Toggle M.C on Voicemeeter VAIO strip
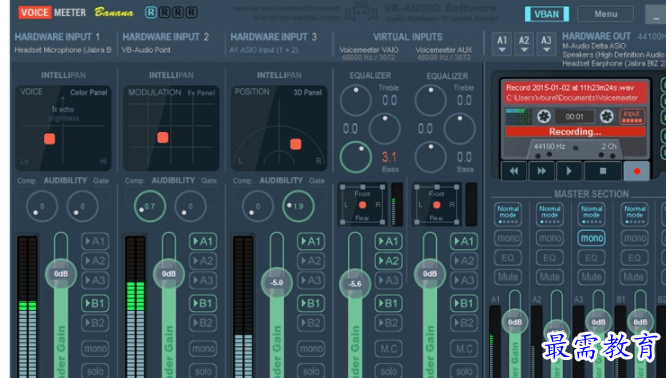Screen dimensions: 666x378 [x=388, y=349]
